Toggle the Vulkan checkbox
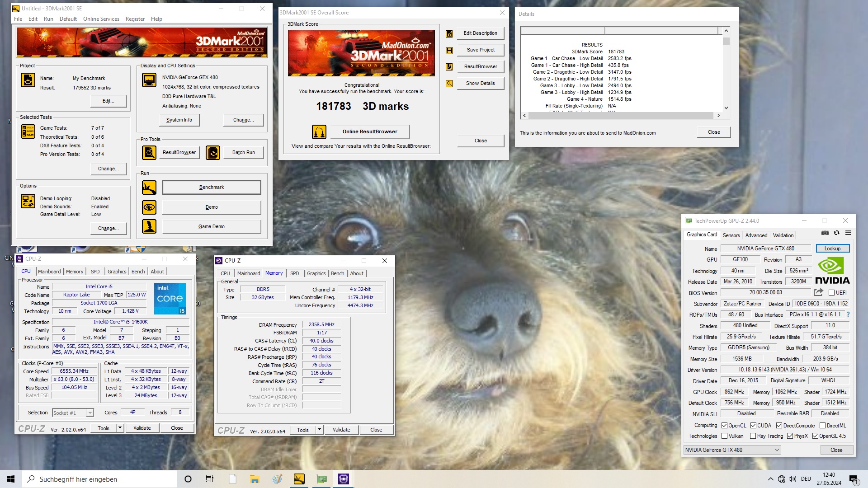868x488 pixels. 725,436
